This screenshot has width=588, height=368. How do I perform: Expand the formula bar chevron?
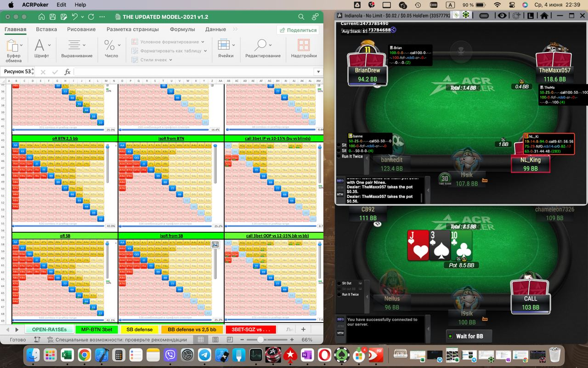coord(318,72)
